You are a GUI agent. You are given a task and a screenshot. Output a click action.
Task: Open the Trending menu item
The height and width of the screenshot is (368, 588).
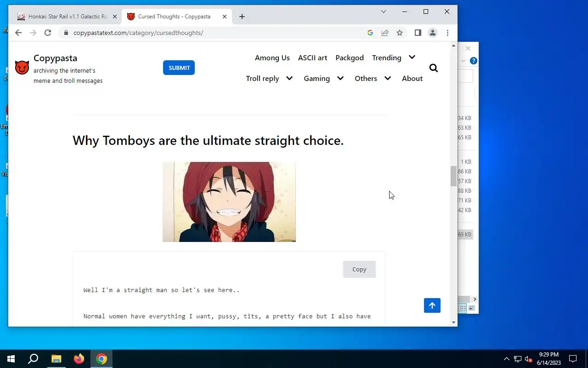click(x=387, y=57)
